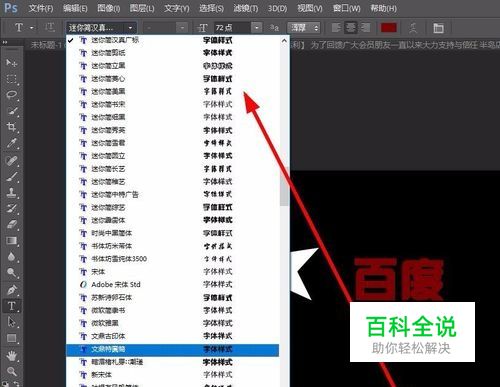Choose font 宋体 in list
Viewport: 500px width, 387px height.
[x=173, y=272]
